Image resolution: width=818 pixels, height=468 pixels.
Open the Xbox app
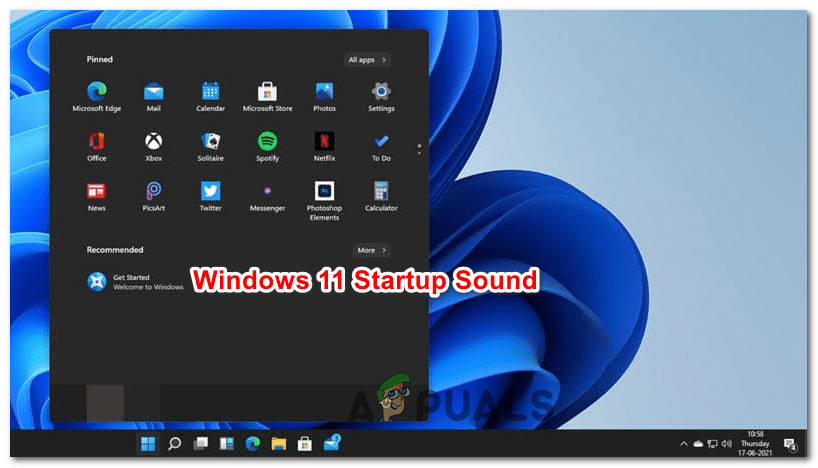click(x=153, y=147)
